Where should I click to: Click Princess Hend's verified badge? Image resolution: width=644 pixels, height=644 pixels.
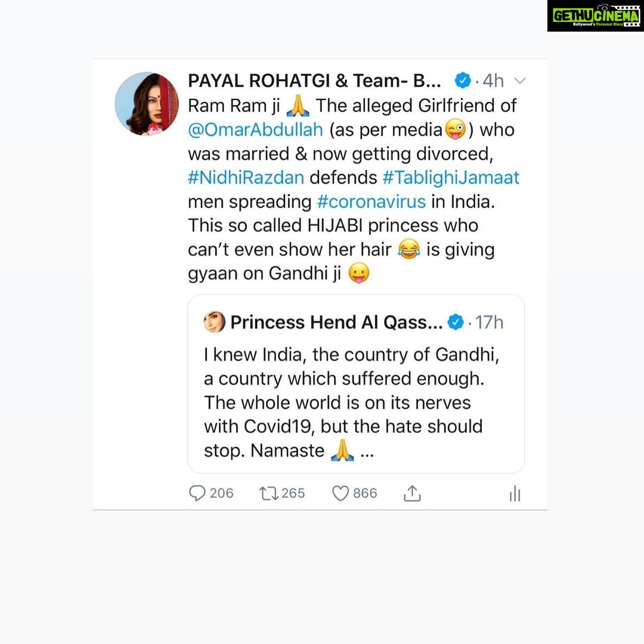point(456,322)
